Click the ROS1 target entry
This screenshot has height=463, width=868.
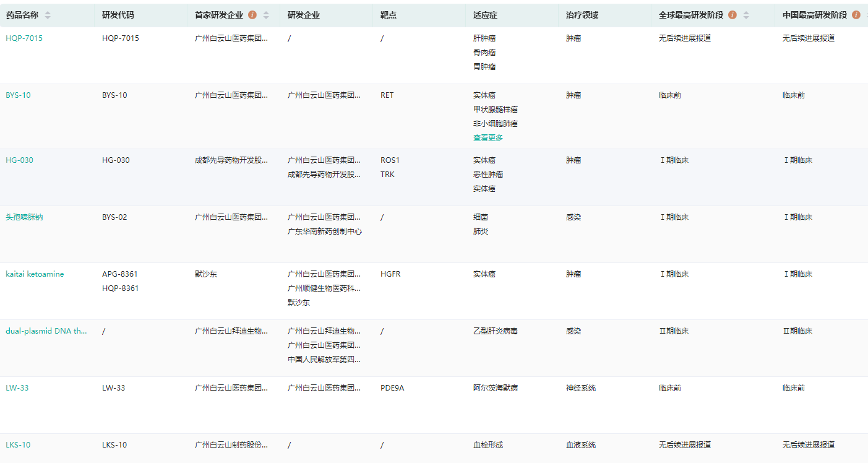(x=390, y=160)
